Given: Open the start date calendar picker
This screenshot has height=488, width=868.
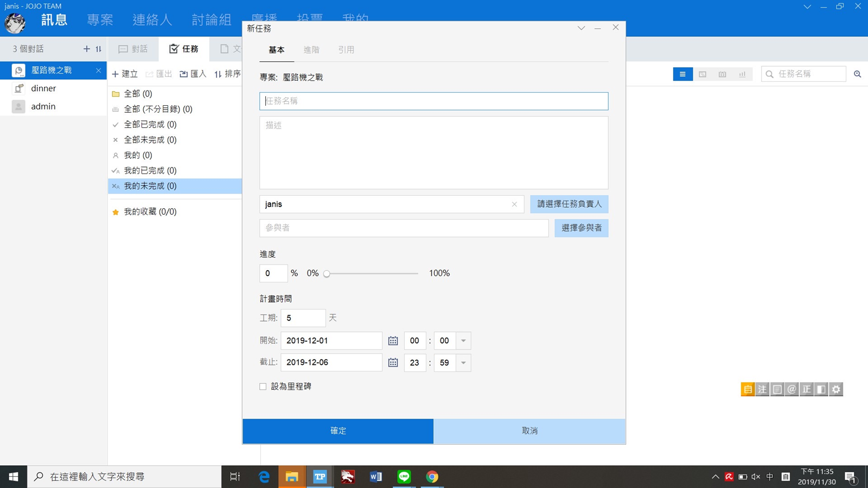Looking at the screenshot, I should click(x=393, y=341).
